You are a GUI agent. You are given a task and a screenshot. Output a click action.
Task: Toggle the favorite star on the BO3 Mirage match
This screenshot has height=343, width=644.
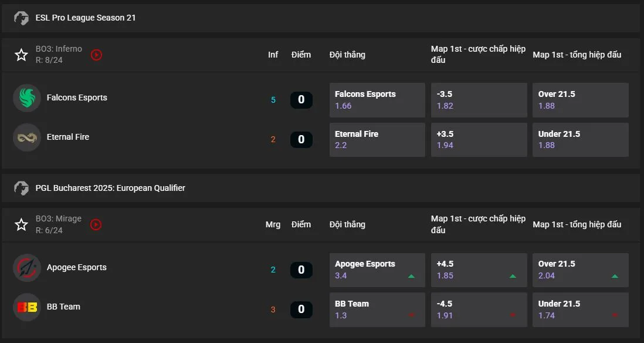point(21,224)
